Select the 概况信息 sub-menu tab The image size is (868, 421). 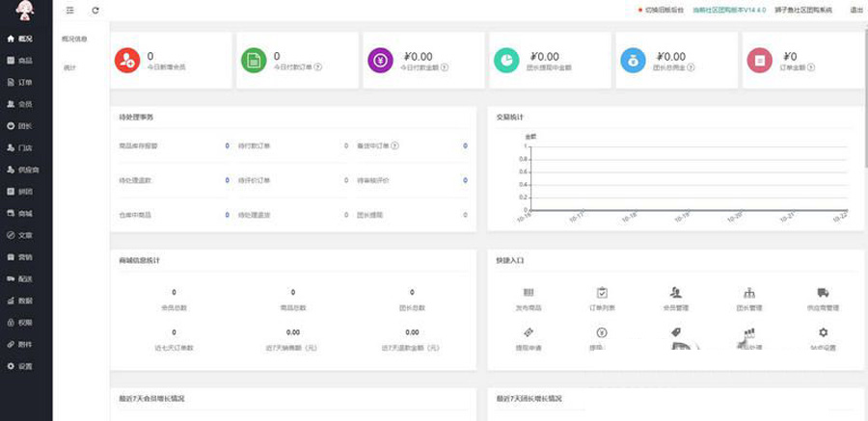pos(74,39)
